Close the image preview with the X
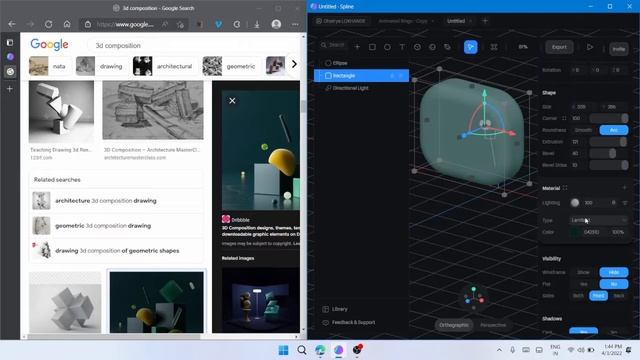The image size is (640, 360). click(232, 100)
